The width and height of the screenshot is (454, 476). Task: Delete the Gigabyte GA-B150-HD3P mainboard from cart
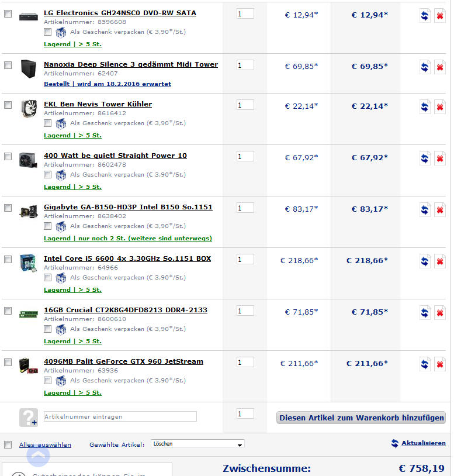pos(440,210)
